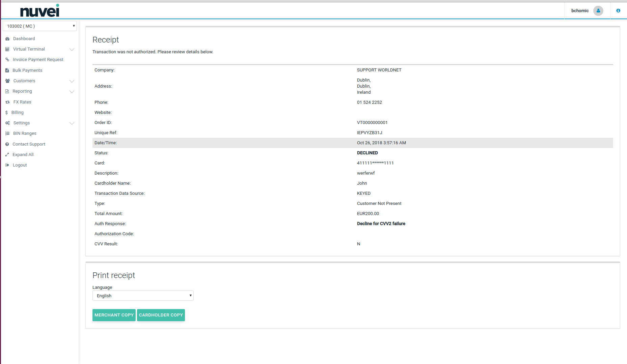Open Invoice Payment Request menu item

click(38, 60)
